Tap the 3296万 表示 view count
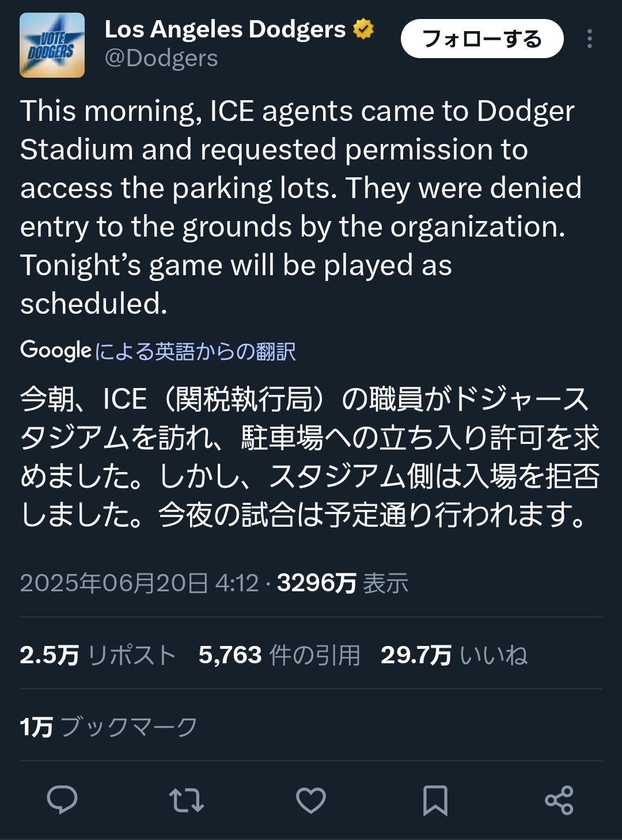The height and width of the screenshot is (840, 622). point(343,583)
